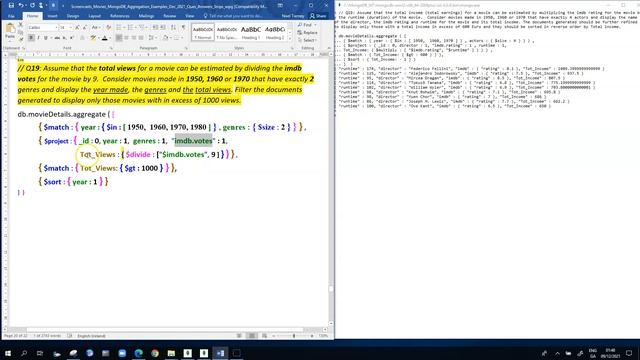The width and height of the screenshot is (640, 360).
Task: Apply strikethrough formatting
Action: 57,38
